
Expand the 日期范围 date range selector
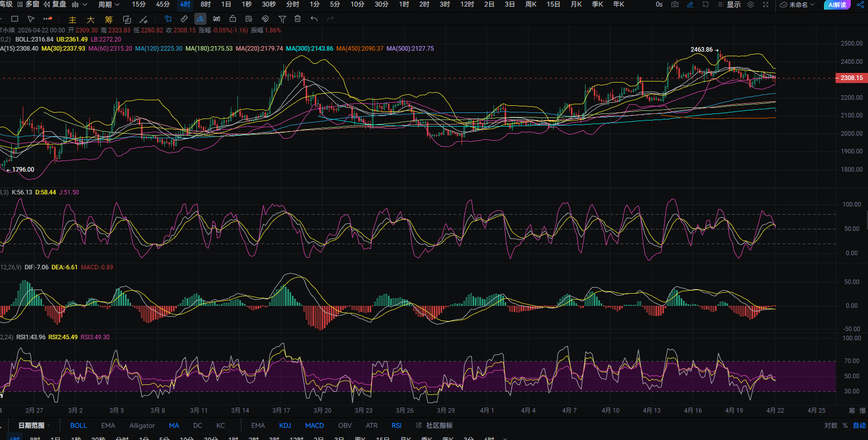(x=33, y=425)
